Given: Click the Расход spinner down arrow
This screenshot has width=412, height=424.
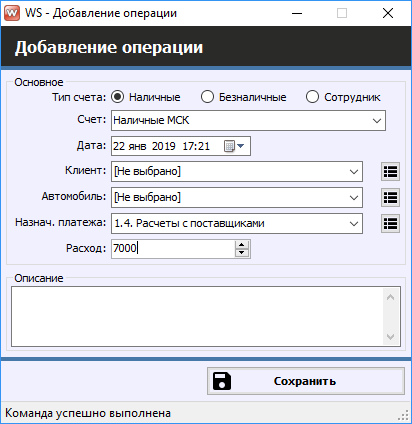Looking at the screenshot, I should 242,253.
